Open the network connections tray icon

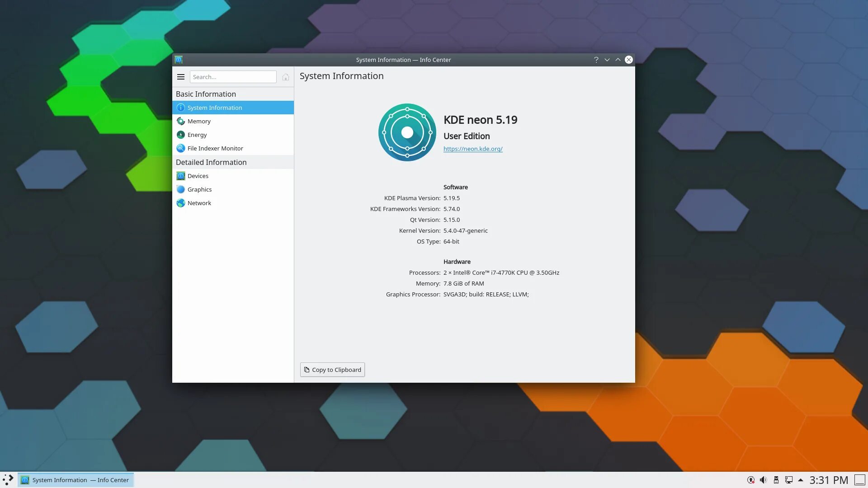click(x=789, y=480)
